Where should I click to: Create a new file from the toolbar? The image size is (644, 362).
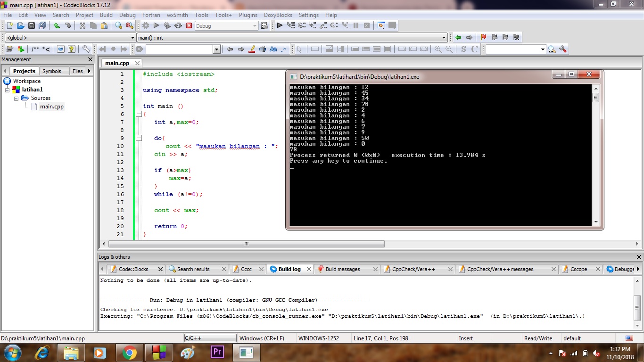9,25
